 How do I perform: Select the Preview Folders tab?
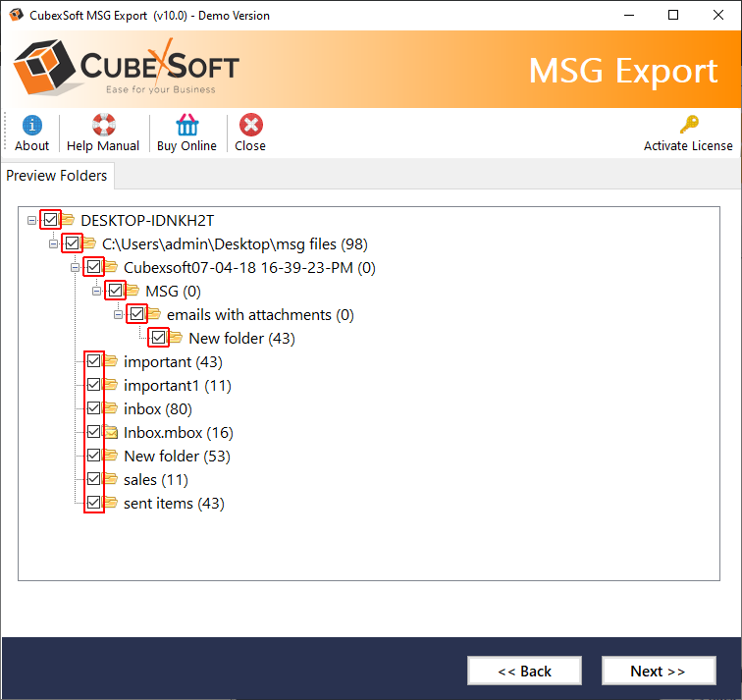pyautogui.click(x=57, y=176)
